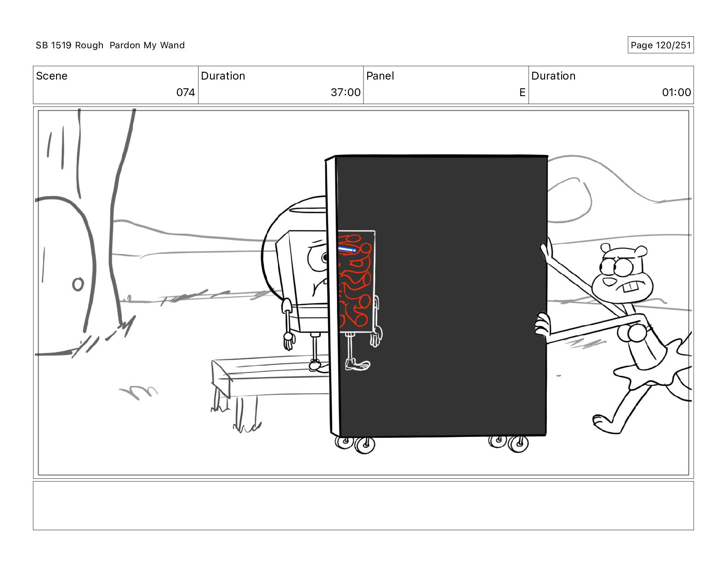The height and width of the screenshot is (563, 728).
Task: Select the 'Scene' header label
Action: click(x=51, y=76)
